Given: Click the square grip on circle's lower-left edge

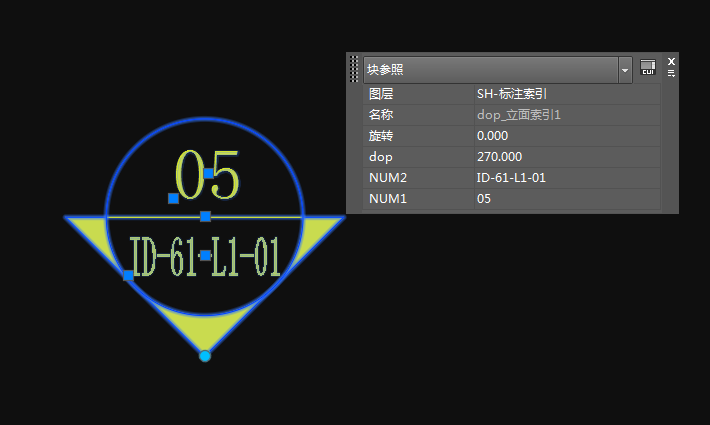Looking at the screenshot, I should tap(128, 275).
